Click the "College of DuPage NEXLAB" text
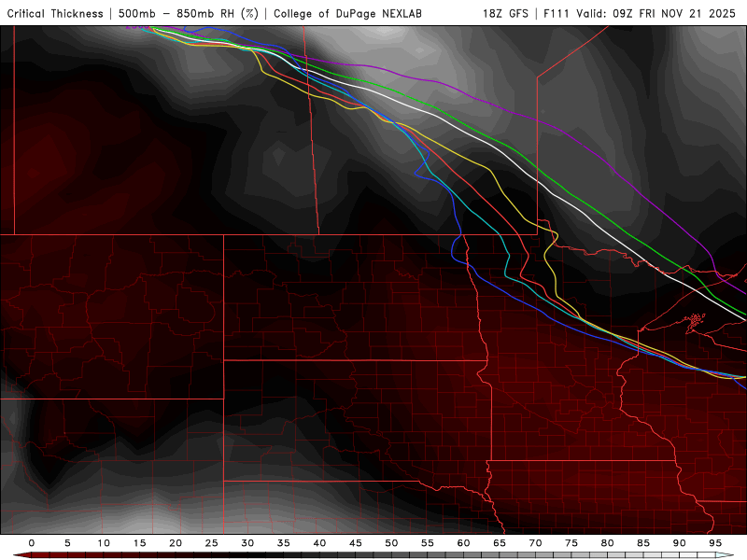The width and height of the screenshot is (747, 560). tap(347, 13)
